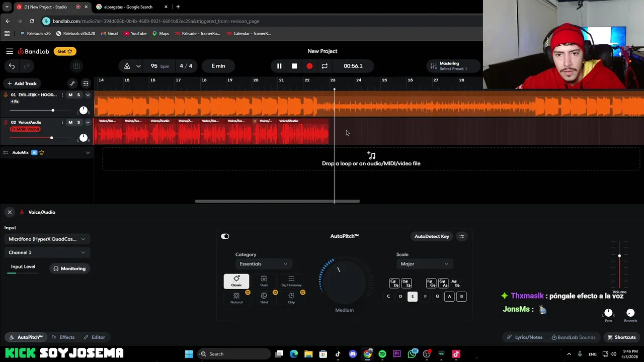Expand the metronome options chevron

click(138, 66)
